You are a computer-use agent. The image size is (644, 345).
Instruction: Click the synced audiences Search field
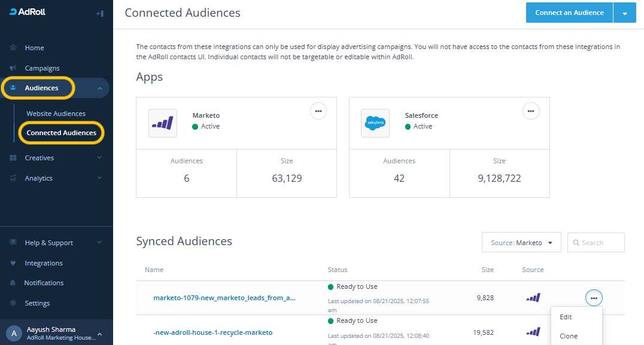[596, 243]
